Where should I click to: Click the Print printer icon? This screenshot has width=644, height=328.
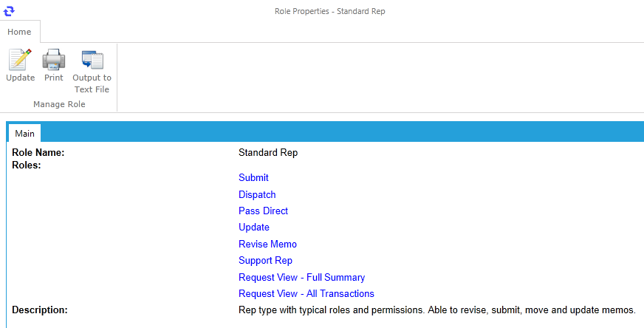[54, 60]
